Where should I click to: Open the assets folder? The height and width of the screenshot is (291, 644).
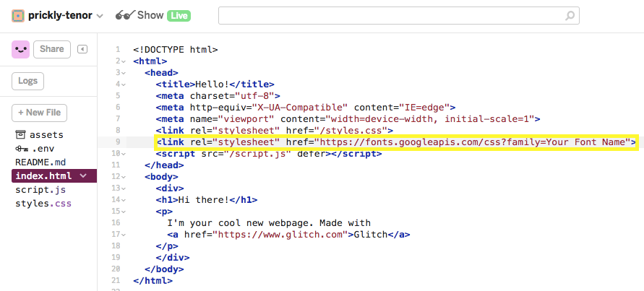point(46,135)
